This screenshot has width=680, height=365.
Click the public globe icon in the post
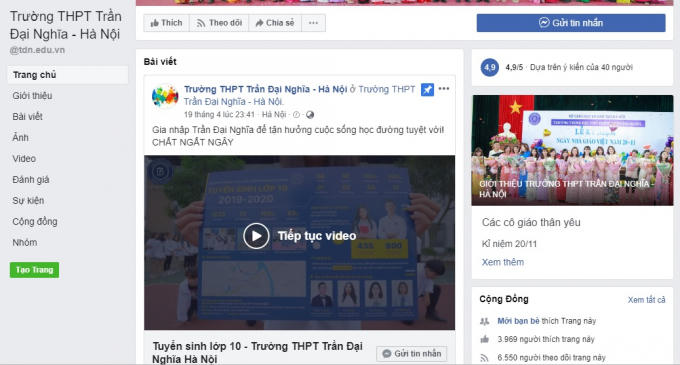pyautogui.click(x=310, y=115)
